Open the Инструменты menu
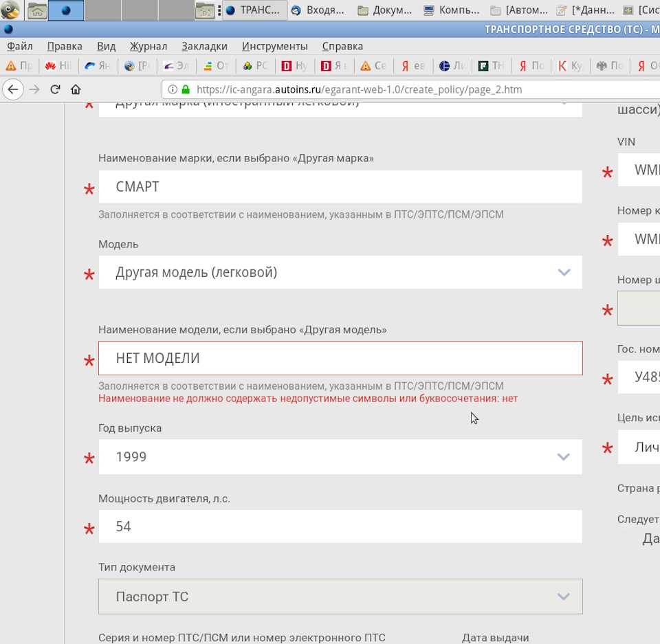This screenshot has height=644, width=660. pos(274,46)
